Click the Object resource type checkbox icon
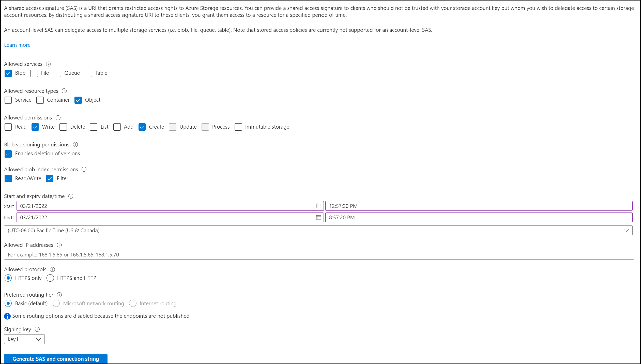The image size is (641, 364). pos(78,100)
